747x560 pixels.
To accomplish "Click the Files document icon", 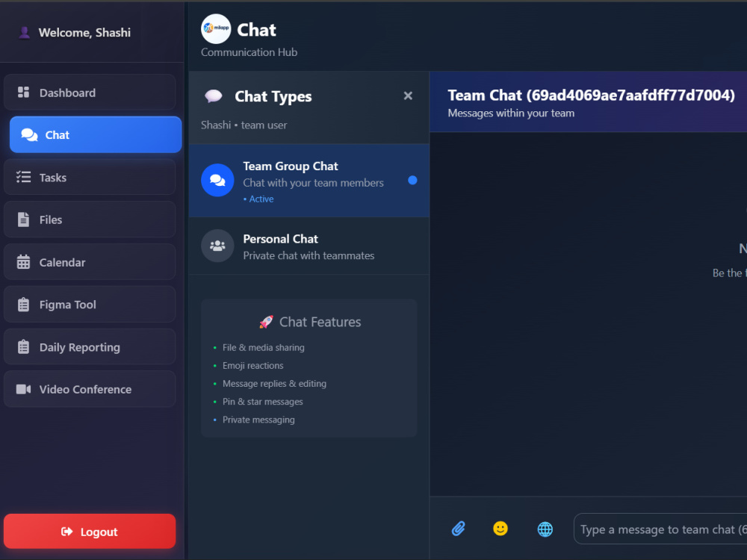I will click(23, 220).
